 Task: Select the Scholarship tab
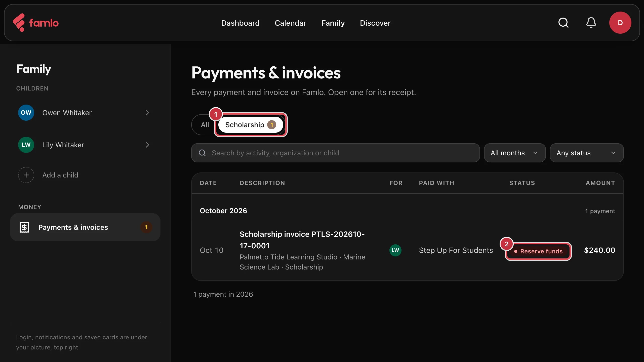point(251,125)
